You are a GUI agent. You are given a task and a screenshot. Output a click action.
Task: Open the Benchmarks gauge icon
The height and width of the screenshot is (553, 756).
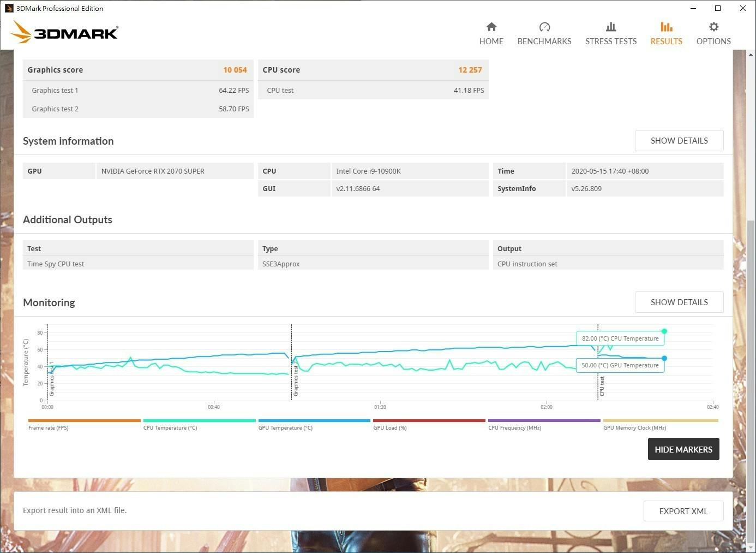coord(544,27)
